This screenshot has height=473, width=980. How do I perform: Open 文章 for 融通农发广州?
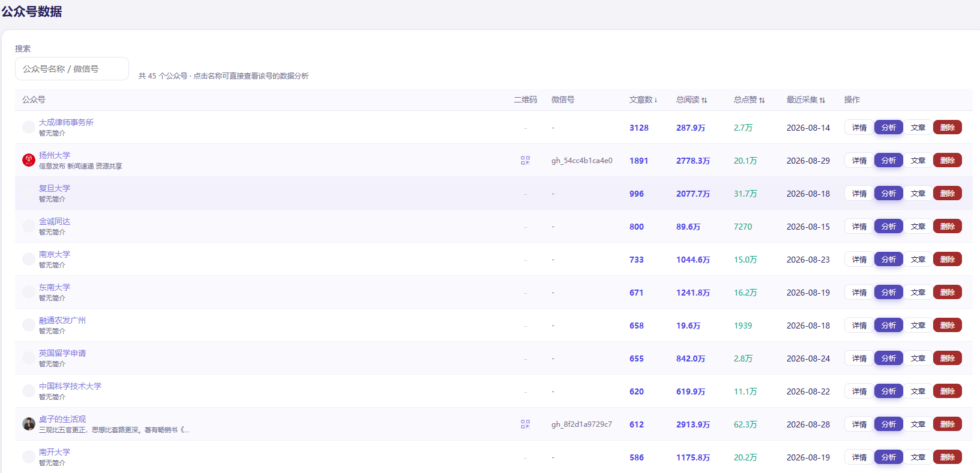[918, 326]
